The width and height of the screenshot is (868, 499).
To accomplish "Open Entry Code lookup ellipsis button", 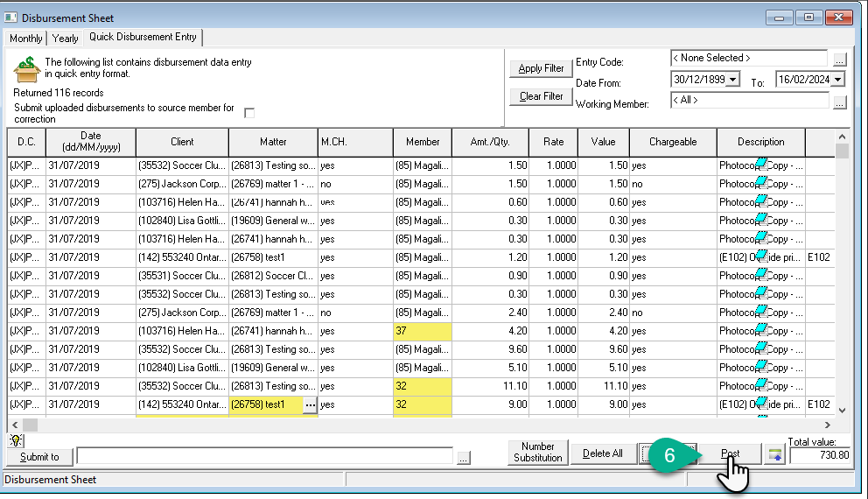I will point(839,60).
